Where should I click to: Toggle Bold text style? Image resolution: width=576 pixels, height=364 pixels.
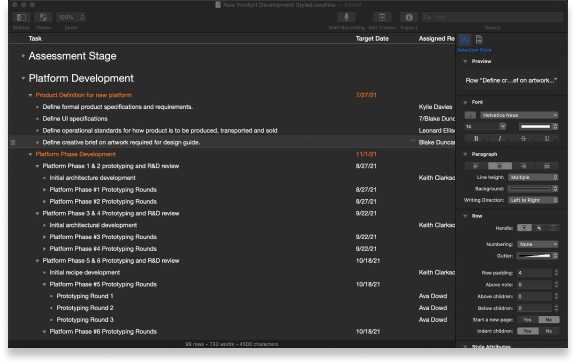476,138
